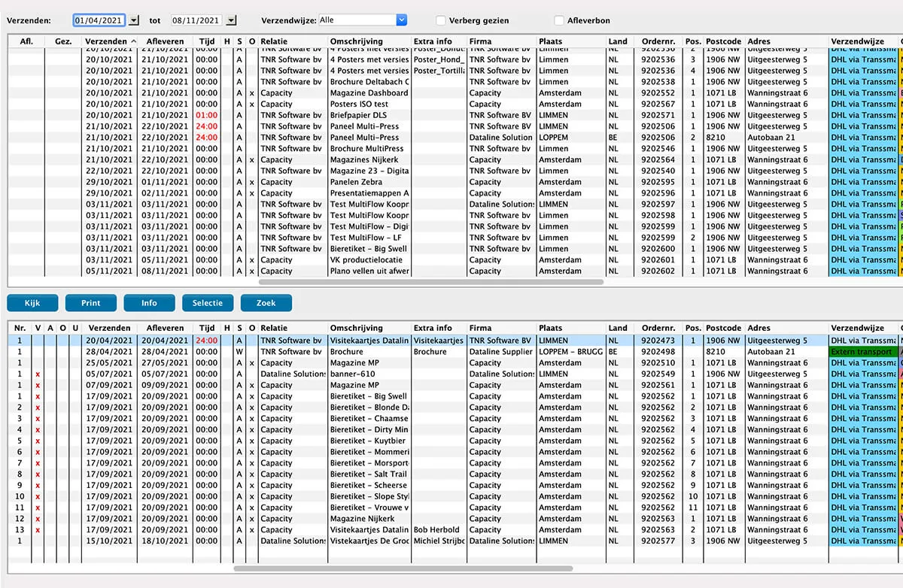The width and height of the screenshot is (903, 588).
Task: Edit the start date field 01/04/2021
Action: pos(100,21)
